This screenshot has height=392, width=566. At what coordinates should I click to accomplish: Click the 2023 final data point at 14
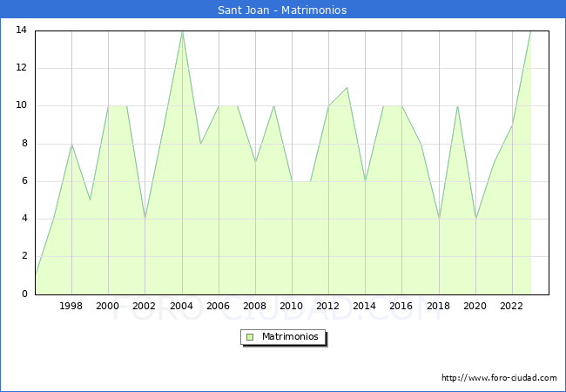(530, 31)
